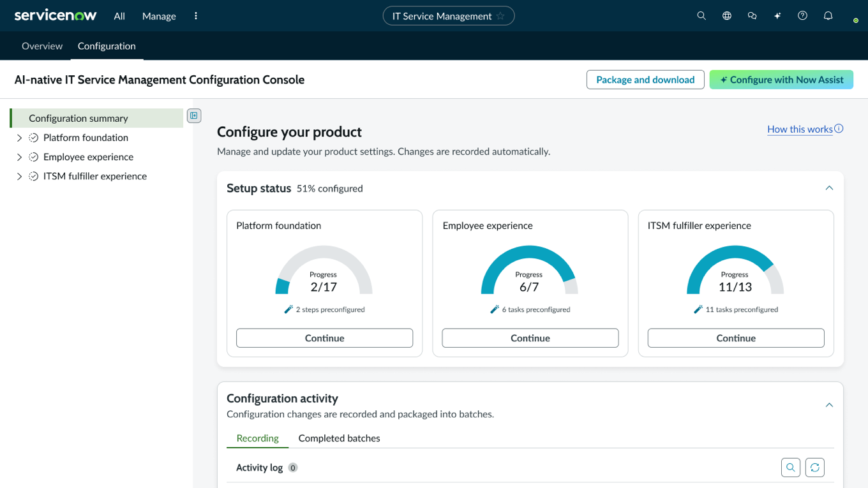Click Configure with Now Assist button

coord(781,80)
